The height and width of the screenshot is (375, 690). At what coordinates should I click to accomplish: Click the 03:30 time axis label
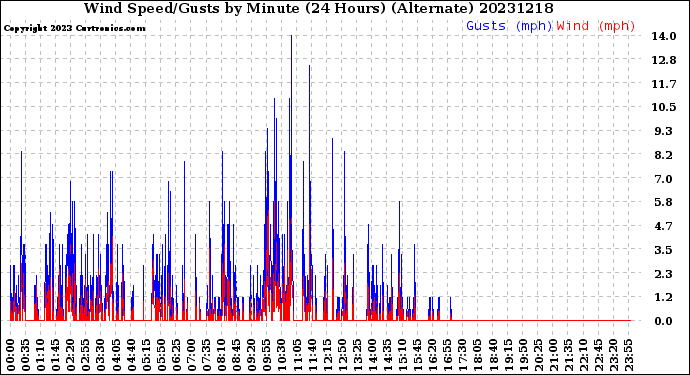tap(101, 355)
